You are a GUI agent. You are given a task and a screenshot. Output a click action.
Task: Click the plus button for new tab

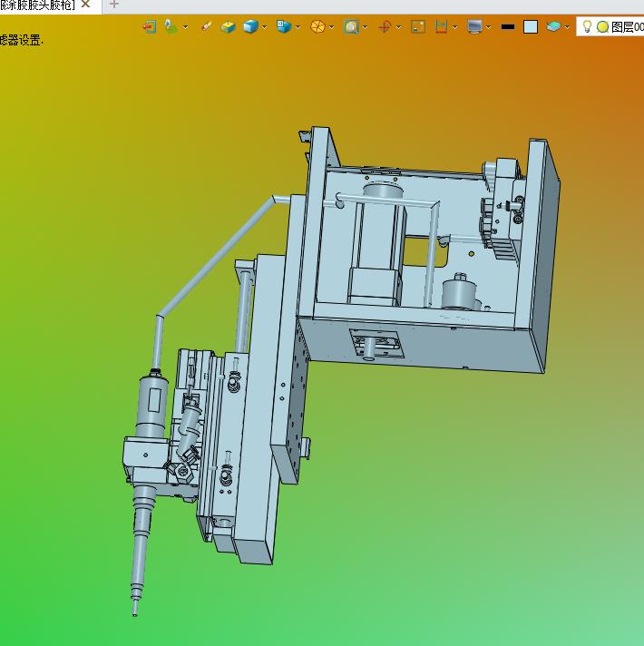click(114, 5)
